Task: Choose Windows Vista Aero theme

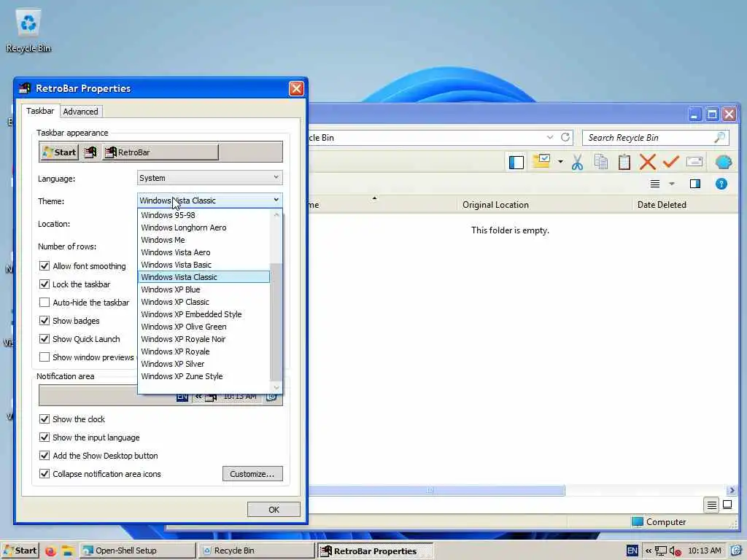Action: (x=204, y=252)
